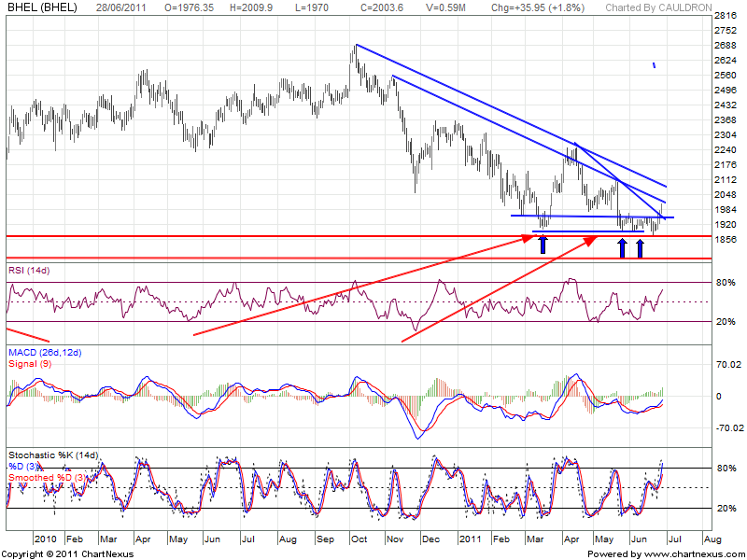Click the small blue mark near price 2660
This screenshot has height=560, width=747.
(x=655, y=65)
